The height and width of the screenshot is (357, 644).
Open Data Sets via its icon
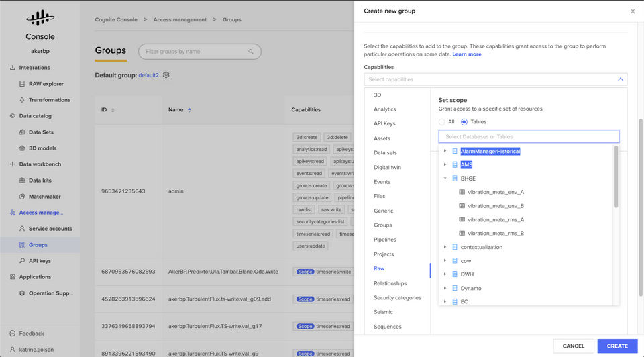click(x=22, y=132)
